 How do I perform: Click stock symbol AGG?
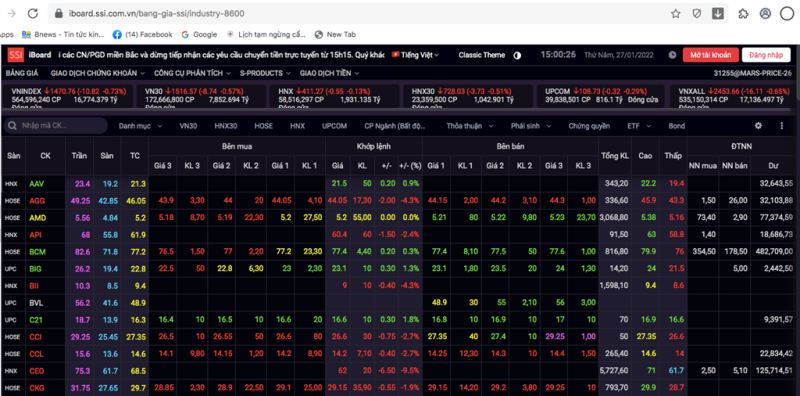tap(37, 201)
